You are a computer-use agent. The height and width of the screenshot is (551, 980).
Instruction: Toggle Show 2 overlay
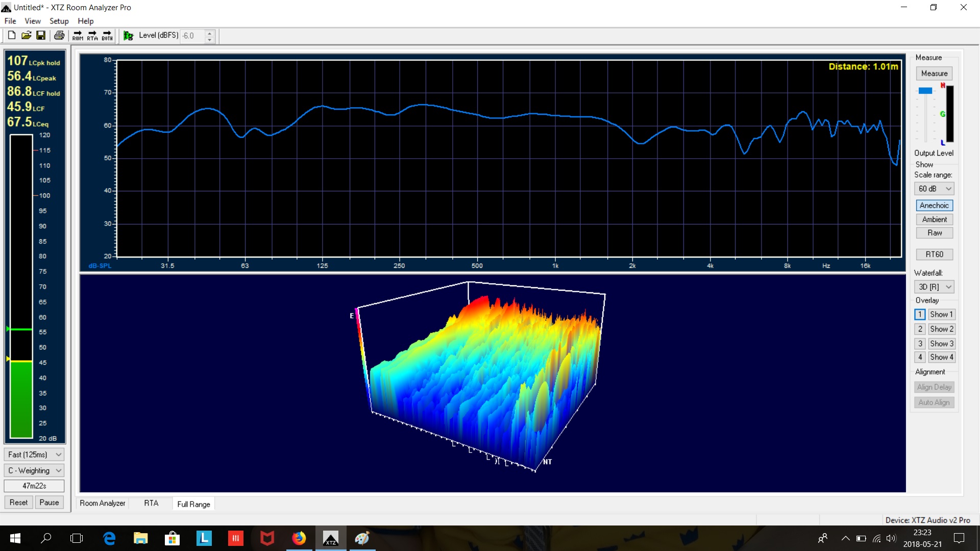pyautogui.click(x=942, y=329)
